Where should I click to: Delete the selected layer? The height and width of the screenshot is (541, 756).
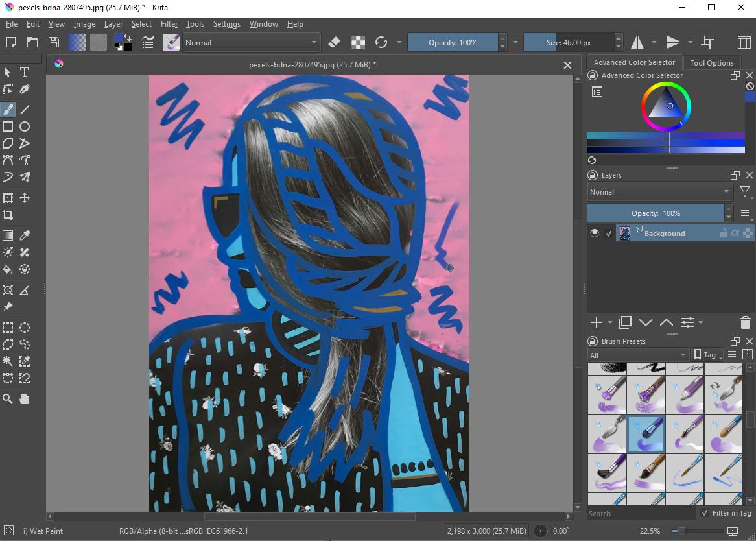(744, 322)
